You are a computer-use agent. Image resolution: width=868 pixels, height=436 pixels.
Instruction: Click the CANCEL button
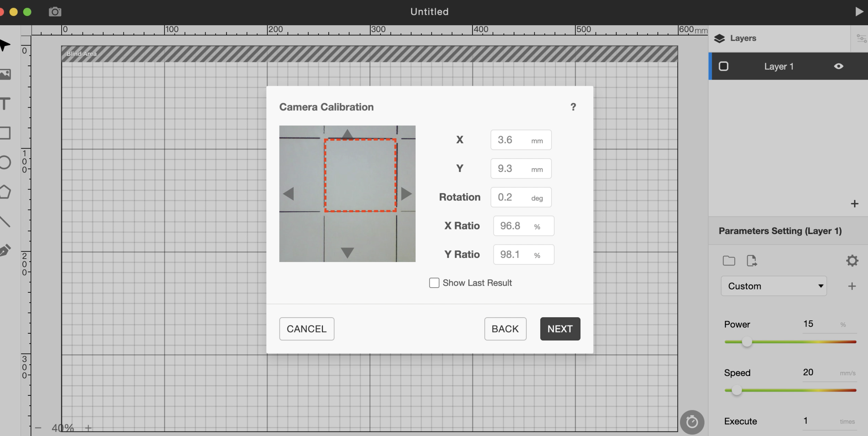coord(306,329)
